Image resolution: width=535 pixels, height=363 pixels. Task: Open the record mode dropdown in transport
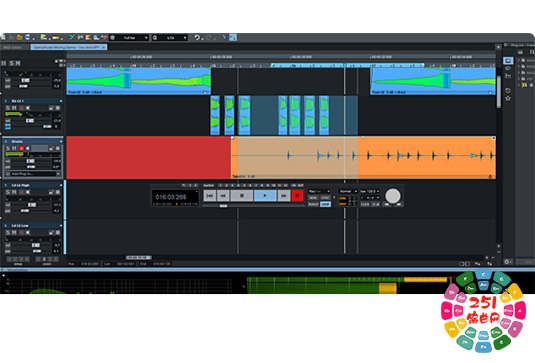coord(319,191)
